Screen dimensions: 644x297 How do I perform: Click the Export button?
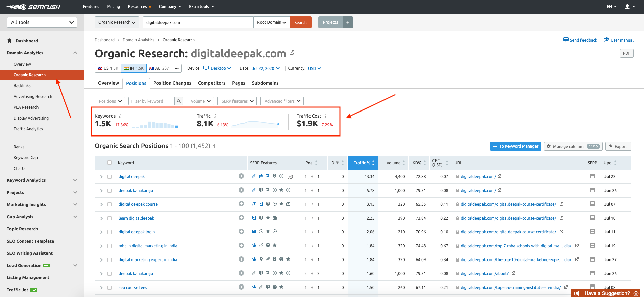(x=618, y=146)
